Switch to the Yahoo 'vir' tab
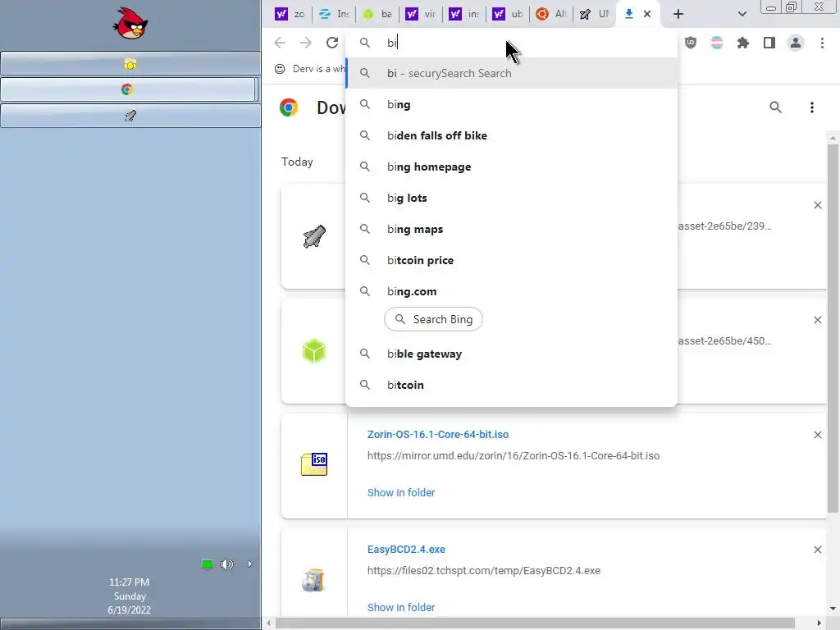 (420, 14)
